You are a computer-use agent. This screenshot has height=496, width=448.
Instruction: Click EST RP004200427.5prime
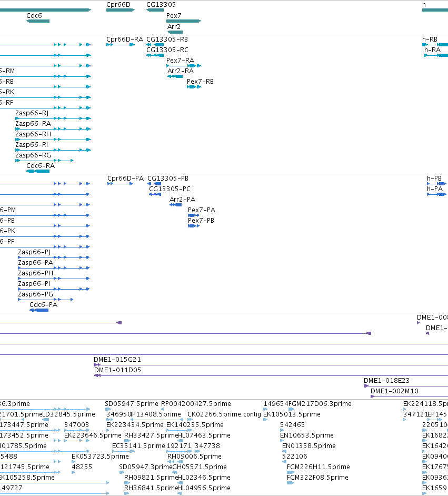196,404
